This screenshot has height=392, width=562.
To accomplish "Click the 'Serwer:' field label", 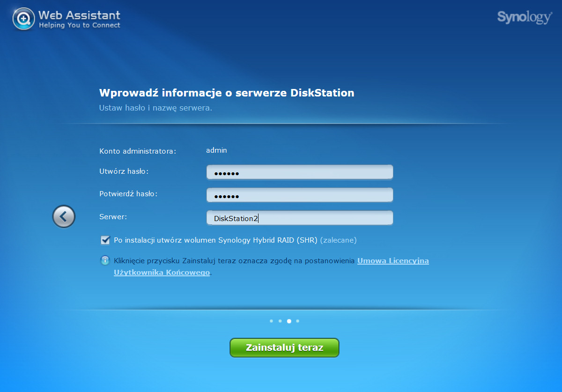I will click(x=113, y=217).
